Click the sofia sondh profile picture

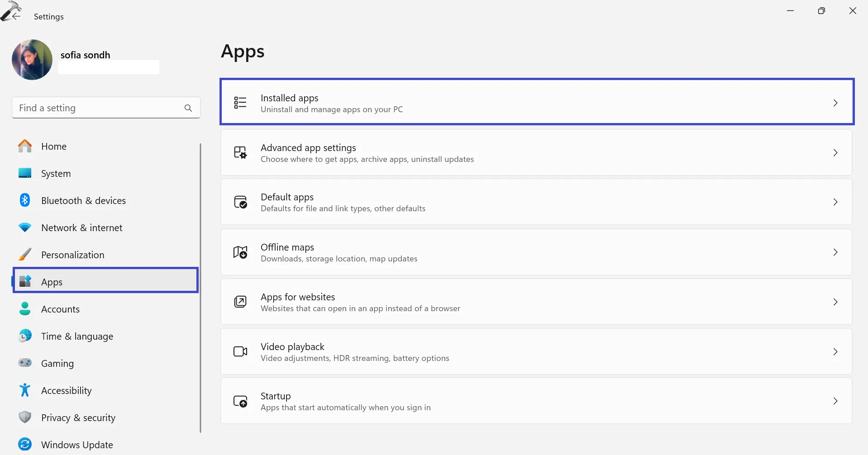click(32, 60)
